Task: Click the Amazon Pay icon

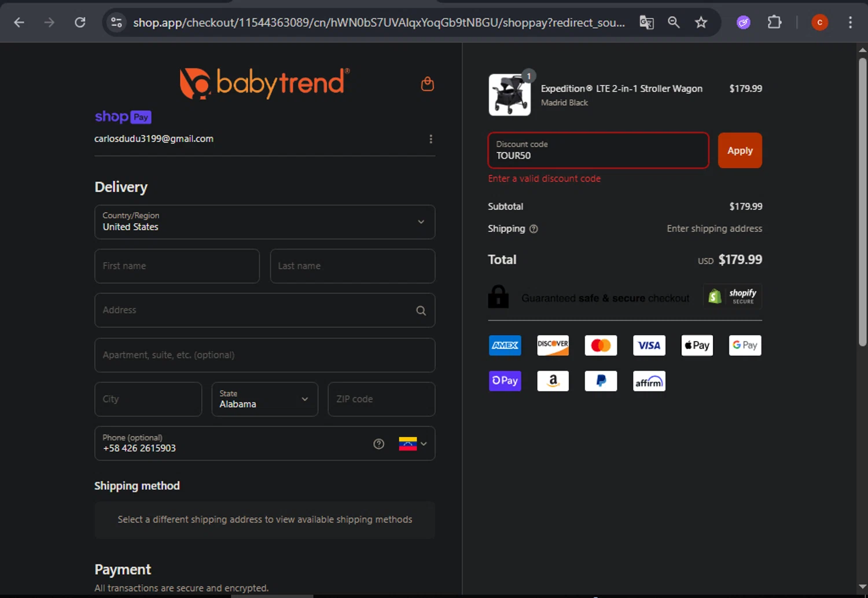Action: pos(553,381)
